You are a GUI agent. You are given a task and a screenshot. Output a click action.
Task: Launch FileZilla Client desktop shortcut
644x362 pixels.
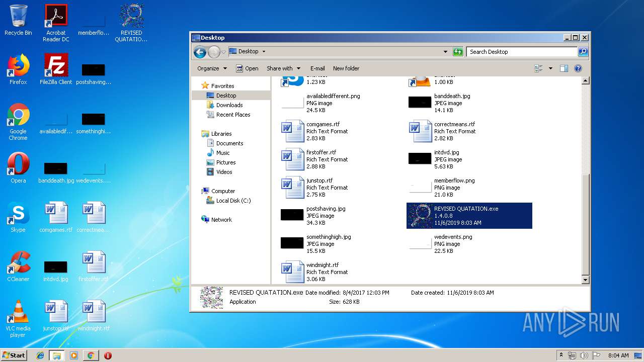[x=56, y=69]
